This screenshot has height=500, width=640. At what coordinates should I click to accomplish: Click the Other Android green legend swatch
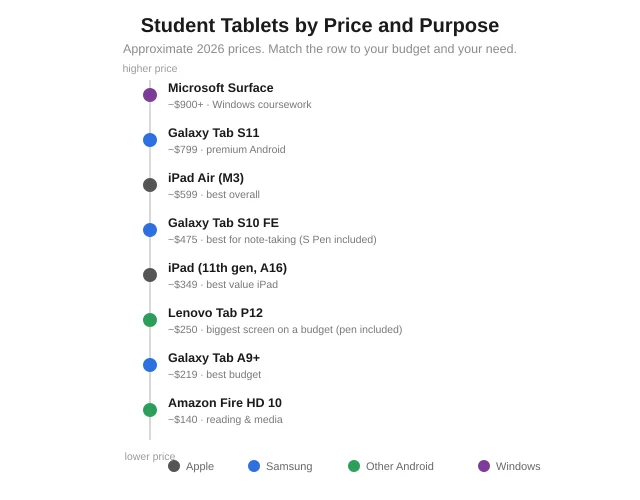coord(354,466)
